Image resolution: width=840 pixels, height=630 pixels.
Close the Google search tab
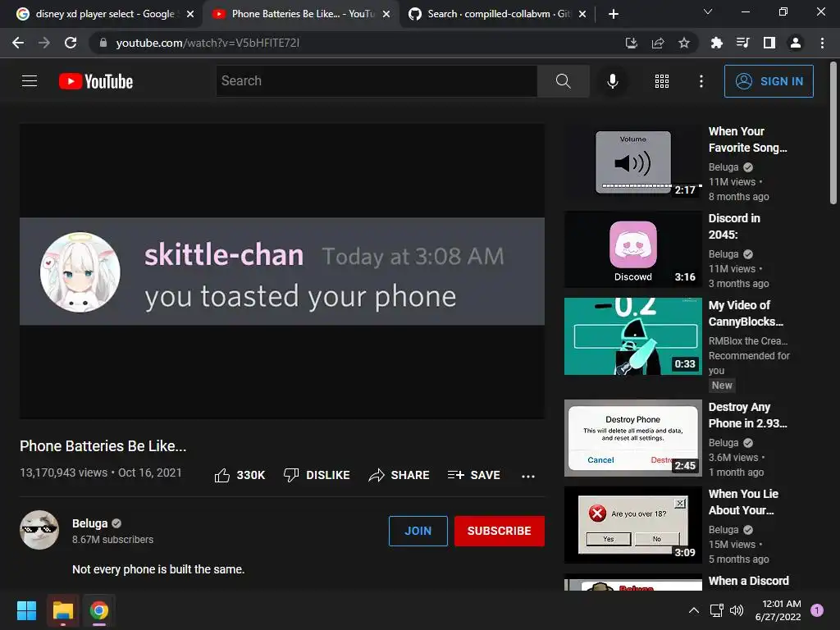190,14
